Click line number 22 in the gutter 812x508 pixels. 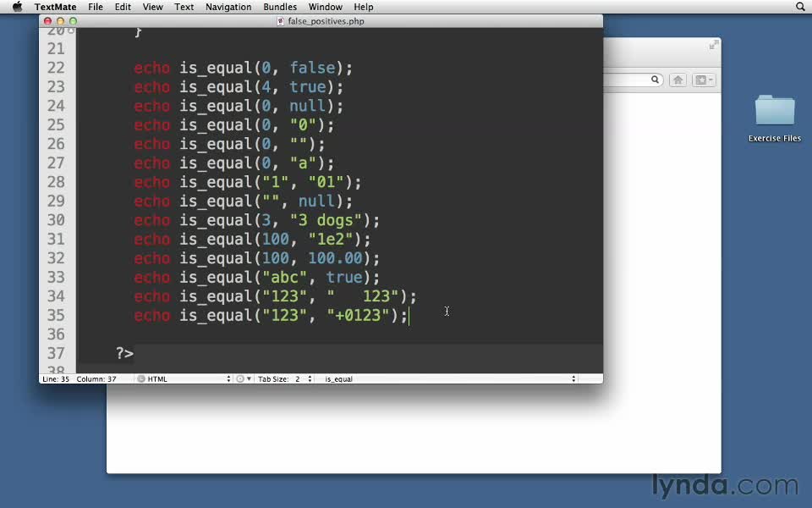click(56, 68)
